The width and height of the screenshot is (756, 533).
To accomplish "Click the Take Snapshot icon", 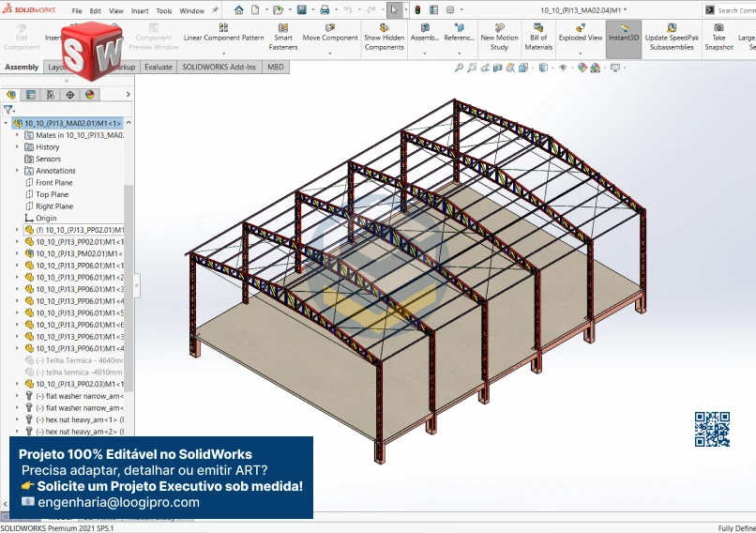I will pos(718,38).
